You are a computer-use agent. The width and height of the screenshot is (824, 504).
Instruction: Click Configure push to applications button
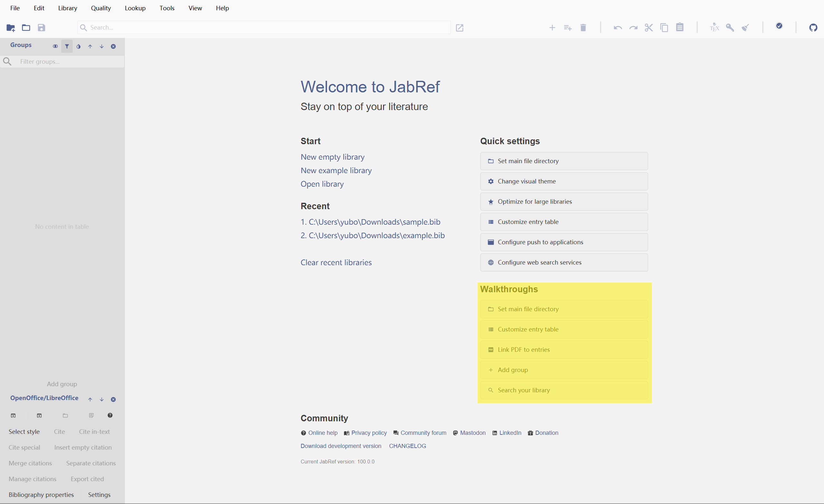pos(564,242)
